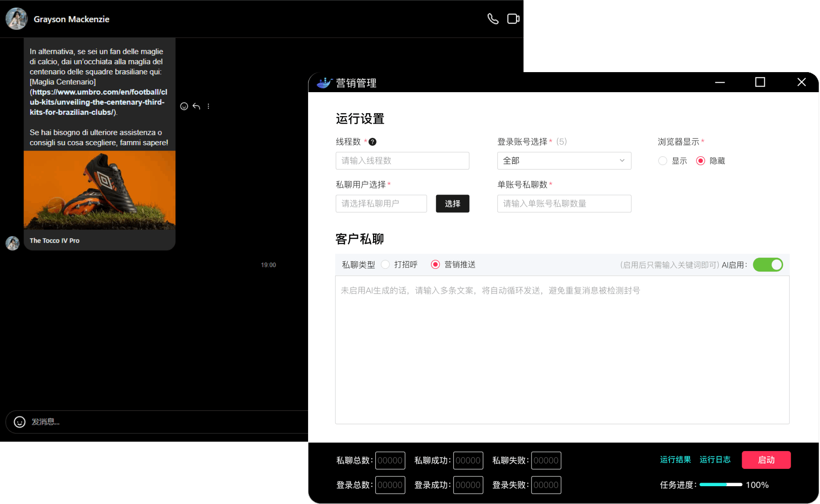Select the 显示 browser display option

(662, 161)
